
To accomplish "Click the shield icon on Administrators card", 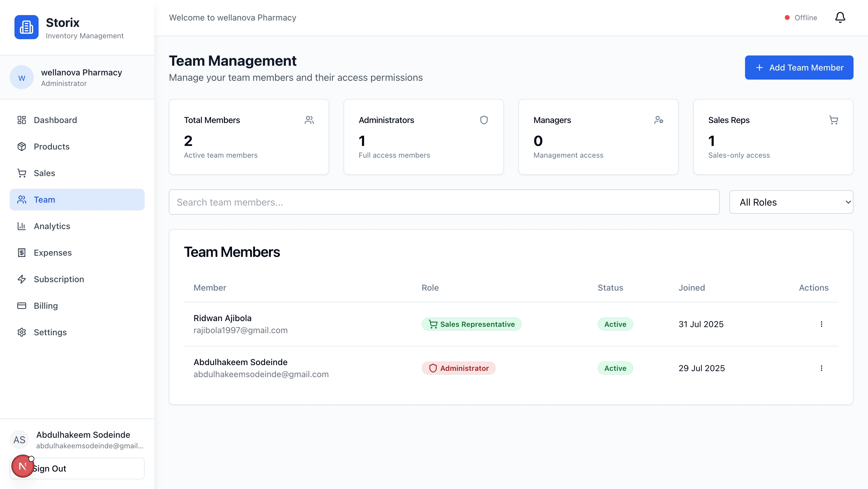I will pyautogui.click(x=484, y=120).
